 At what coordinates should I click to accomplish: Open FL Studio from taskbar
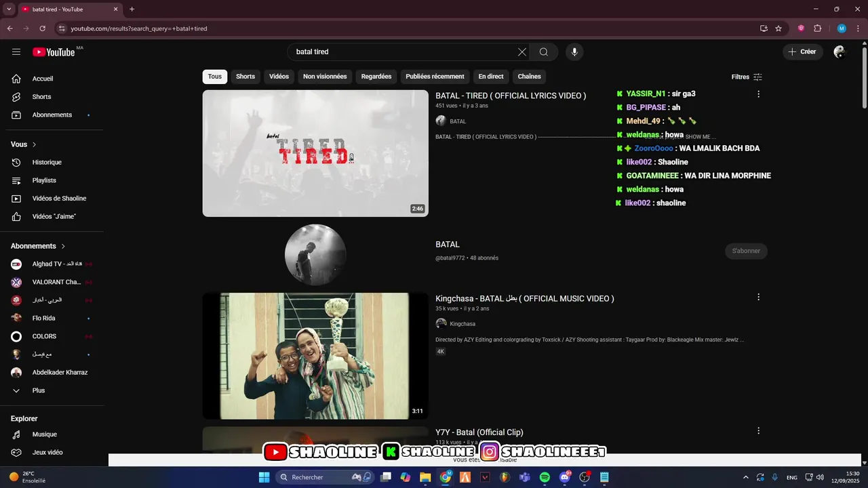[x=505, y=477]
